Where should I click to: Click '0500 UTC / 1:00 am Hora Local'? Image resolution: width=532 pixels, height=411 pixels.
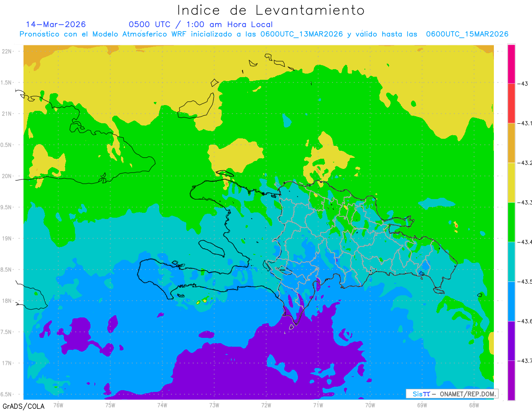coord(200,24)
